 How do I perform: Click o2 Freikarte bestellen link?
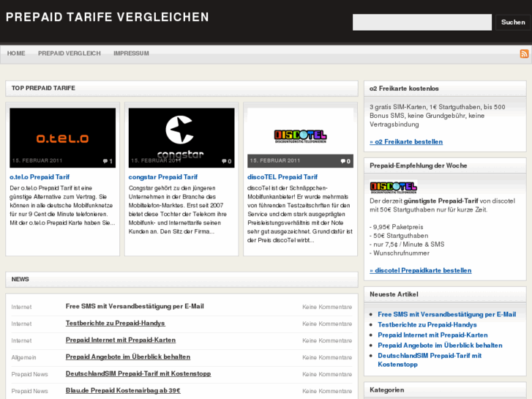(406, 141)
